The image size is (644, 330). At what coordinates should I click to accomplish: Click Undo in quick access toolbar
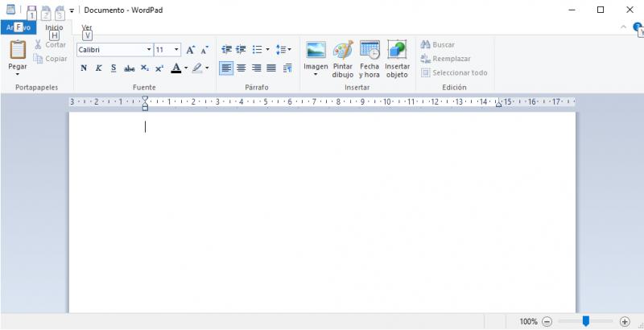point(46,10)
